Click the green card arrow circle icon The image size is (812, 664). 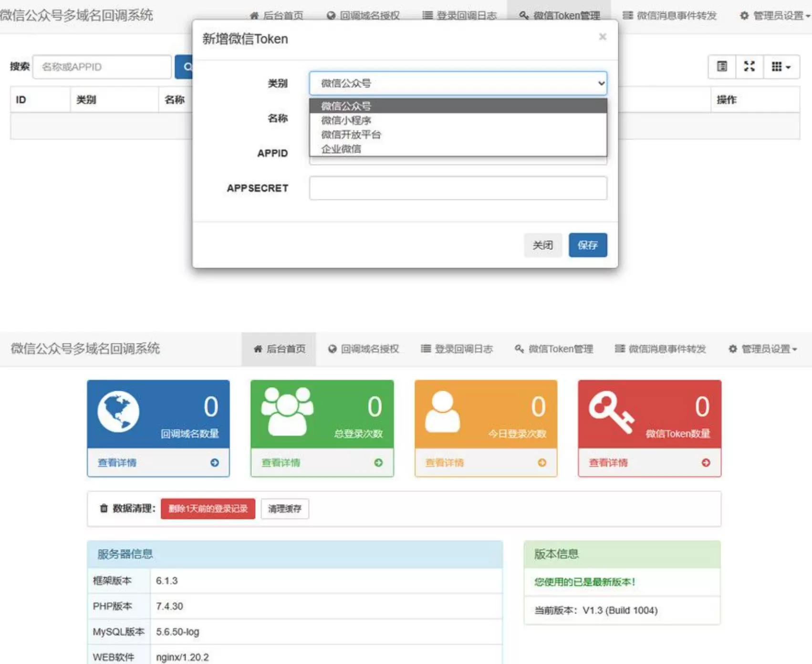(x=378, y=463)
